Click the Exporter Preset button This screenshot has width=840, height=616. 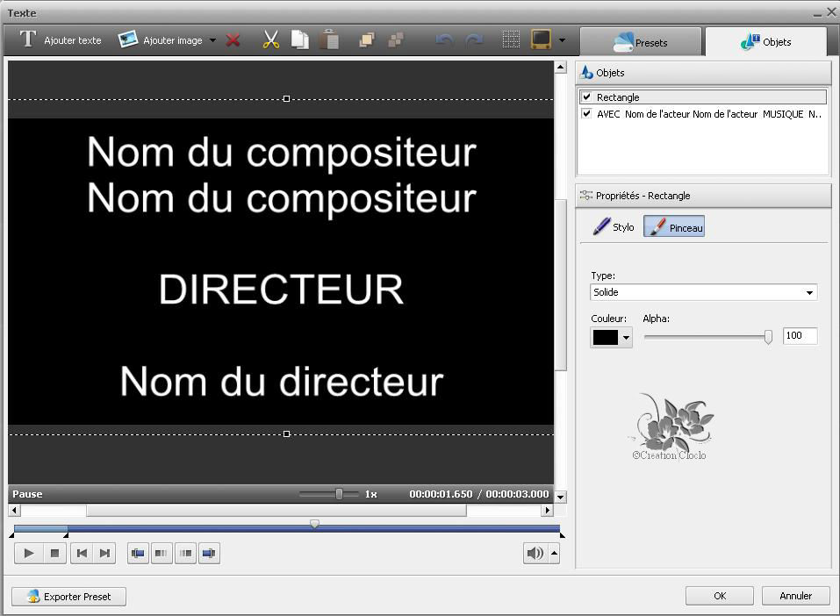click(68, 597)
